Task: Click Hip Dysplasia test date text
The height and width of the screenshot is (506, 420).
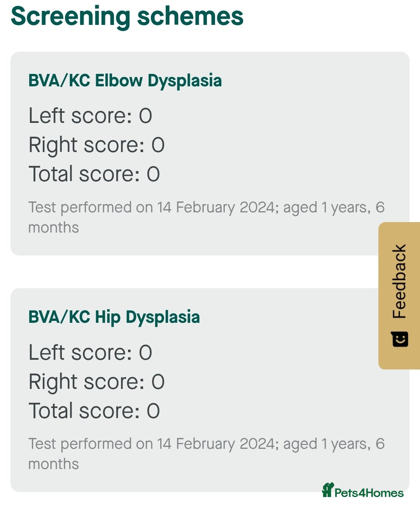Action: 206,444
